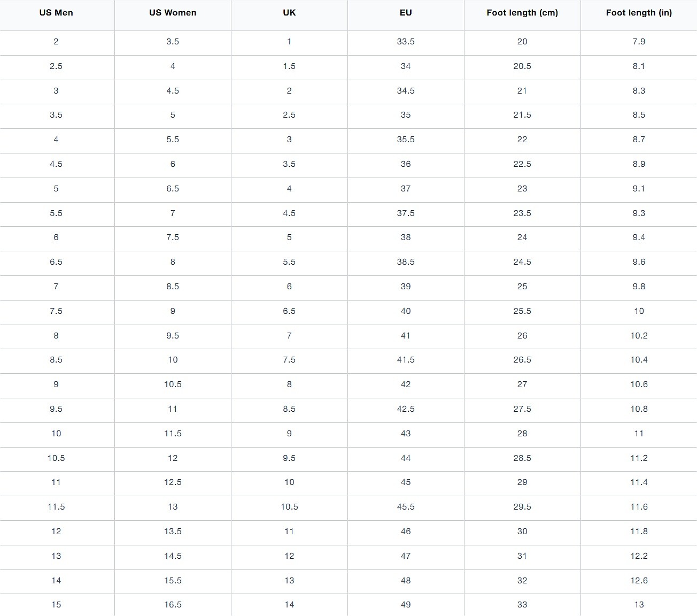Select the EU size 33.5 cell
The image size is (697, 616).
click(x=406, y=42)
